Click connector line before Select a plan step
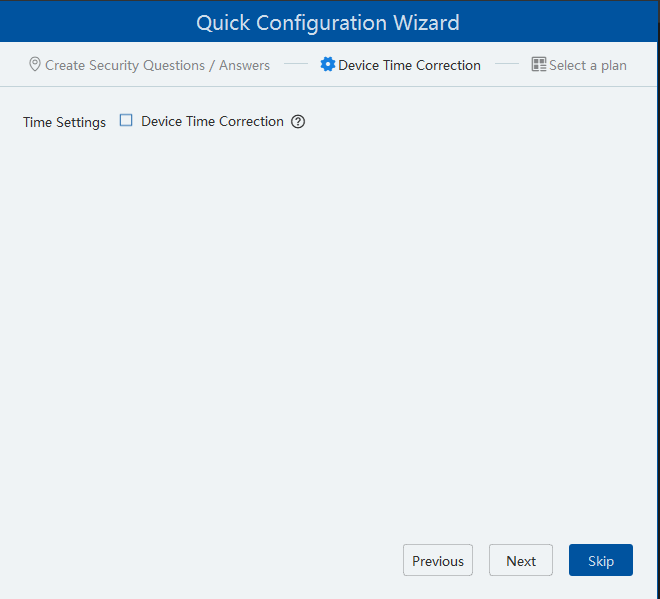The width and height of the screenshot is (660, 599). click(507, 65)
